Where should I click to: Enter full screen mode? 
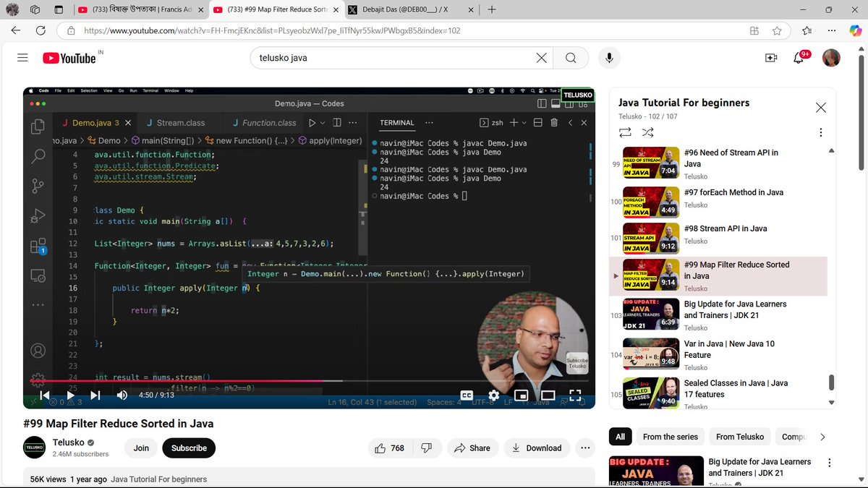pos(575,395)
